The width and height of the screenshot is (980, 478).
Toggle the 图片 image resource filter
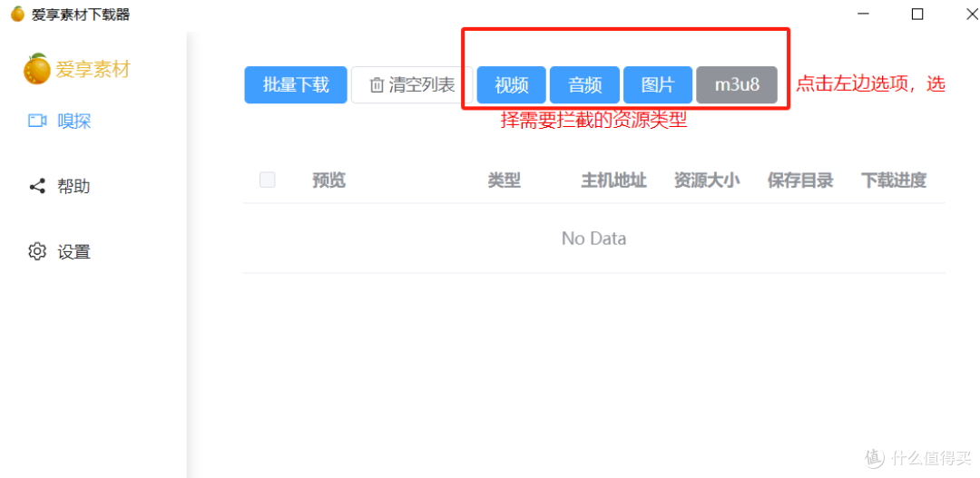tap(658, 85)
